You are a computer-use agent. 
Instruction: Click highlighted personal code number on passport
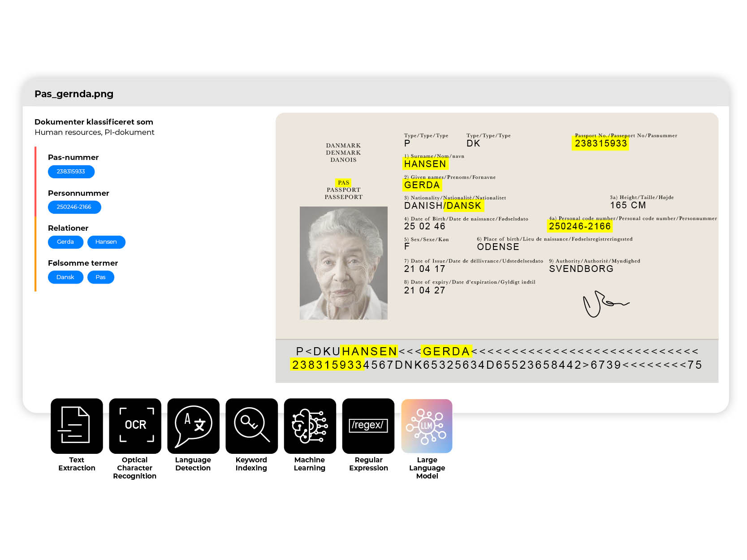click(x=579, y=226)
